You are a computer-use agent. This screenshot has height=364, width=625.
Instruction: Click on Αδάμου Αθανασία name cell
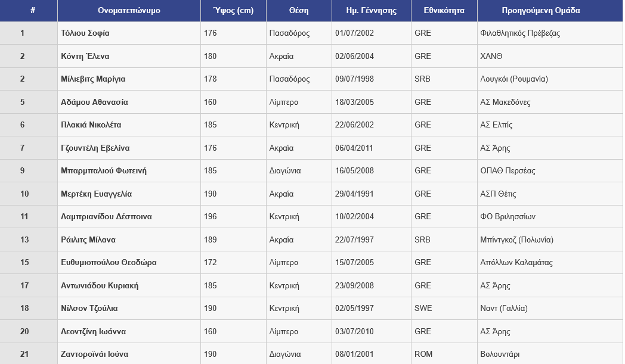(x=94, y=102)
